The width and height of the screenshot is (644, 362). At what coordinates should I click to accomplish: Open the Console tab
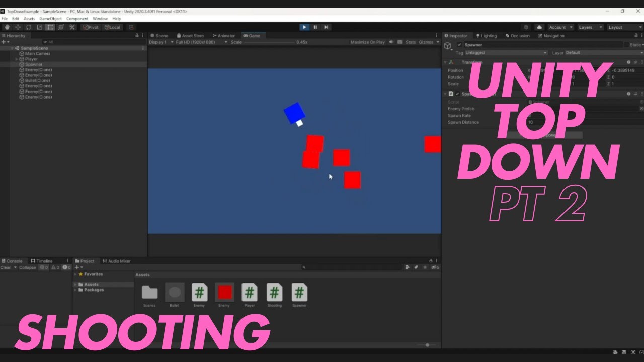[x=12, y=261]
